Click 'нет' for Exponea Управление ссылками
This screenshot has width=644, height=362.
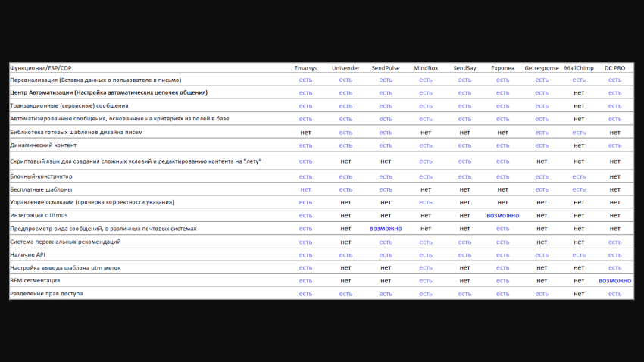pos(503,202)
